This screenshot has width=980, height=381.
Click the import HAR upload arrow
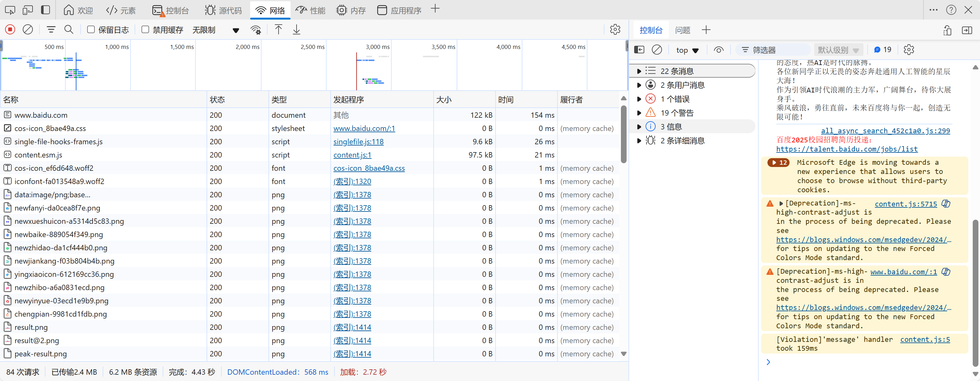click(x=279, y=29)
